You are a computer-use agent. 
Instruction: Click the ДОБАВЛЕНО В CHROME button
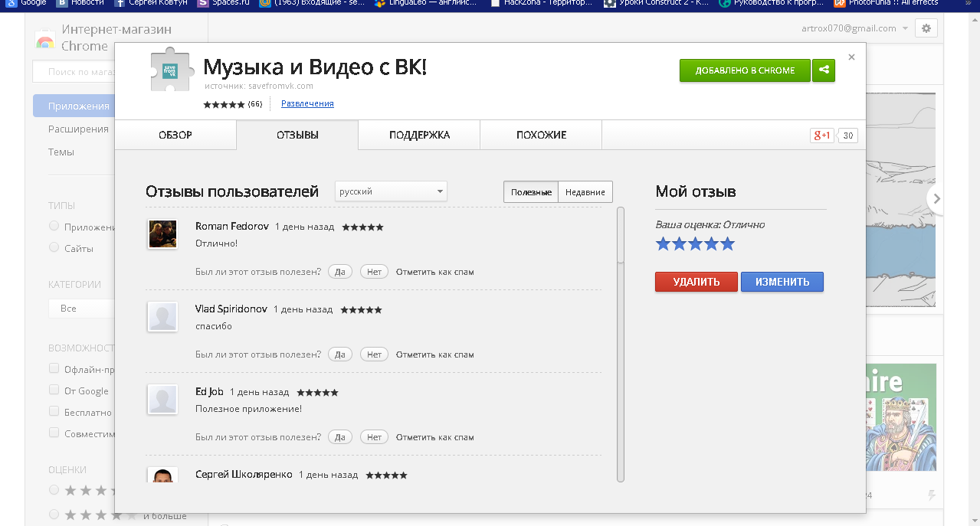pyautogui.click(x=745, y=70)
